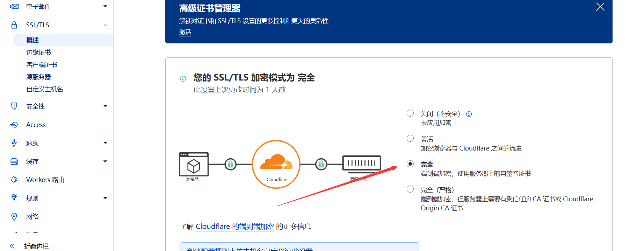Select the 缓存 cache icon
This screenshot has width=644, height=251.
(14, 161)
